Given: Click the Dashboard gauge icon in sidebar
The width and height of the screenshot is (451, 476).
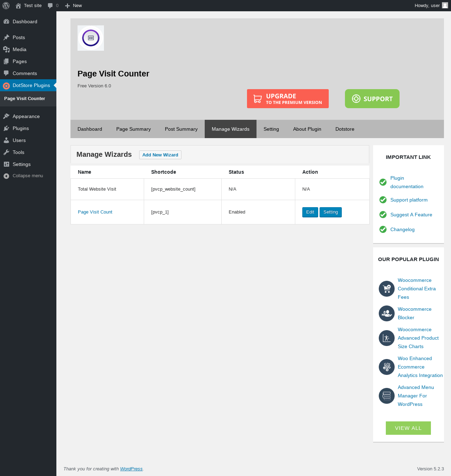Looking at the screenshot, I should [6, 21].
